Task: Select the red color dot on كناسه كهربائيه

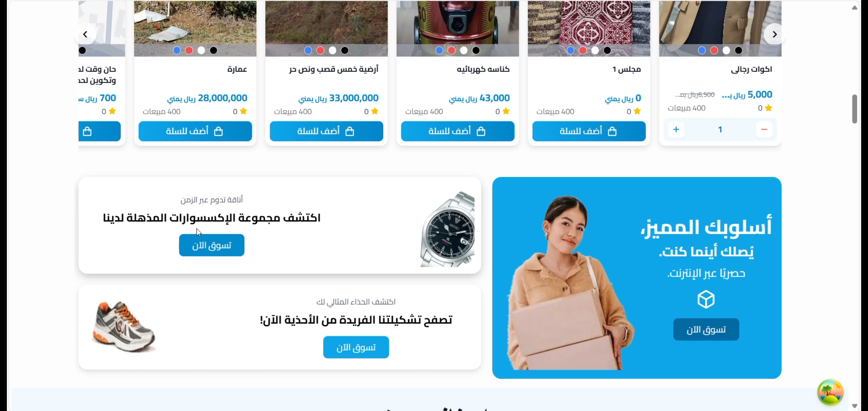Action: click(x=452, y=50)
